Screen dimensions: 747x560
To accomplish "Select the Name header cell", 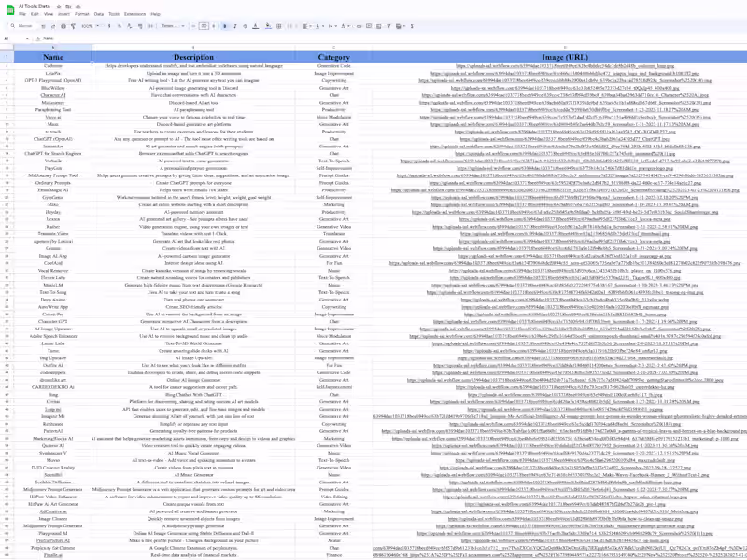I will (53, 57).
